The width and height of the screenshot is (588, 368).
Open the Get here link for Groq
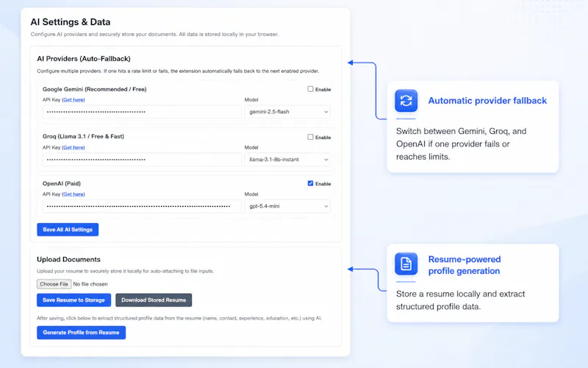pyautogui.click(x=73, y=148)
